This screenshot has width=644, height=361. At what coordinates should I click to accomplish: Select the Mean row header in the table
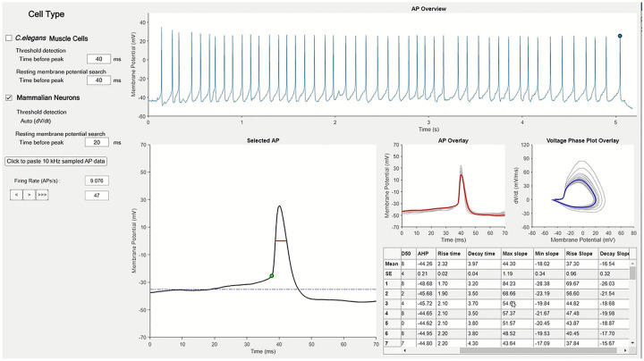pyautogui.click(x=392, y=264)
